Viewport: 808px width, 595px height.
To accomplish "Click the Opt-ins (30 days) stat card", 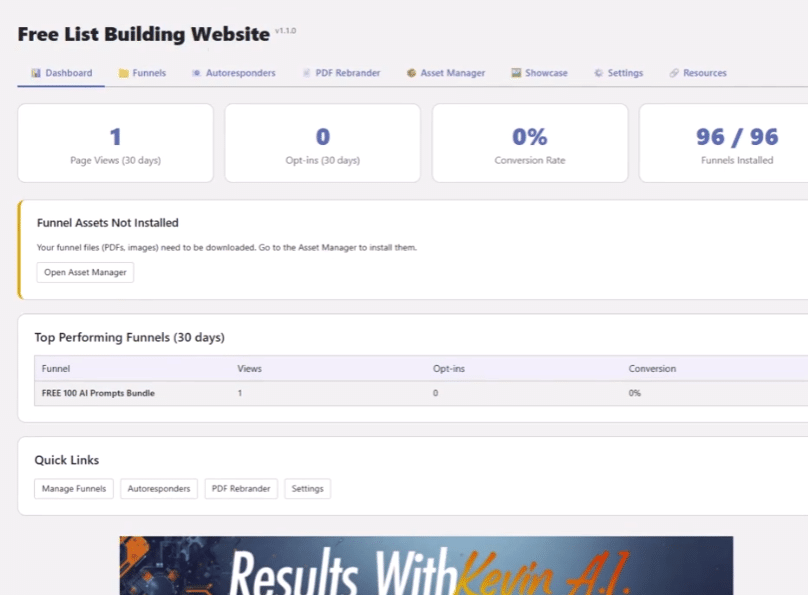I will [x=322, y=143].
